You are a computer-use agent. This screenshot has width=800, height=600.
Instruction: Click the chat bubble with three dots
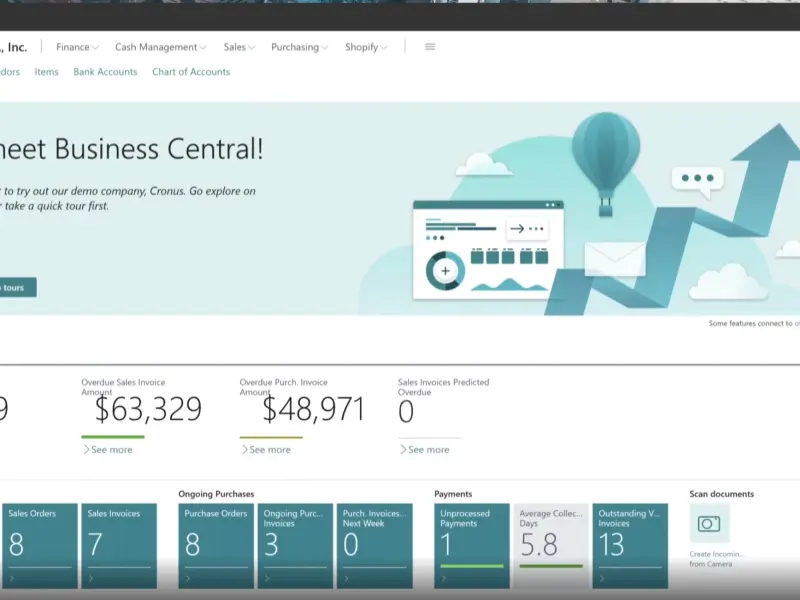click(x=696, y=180)
